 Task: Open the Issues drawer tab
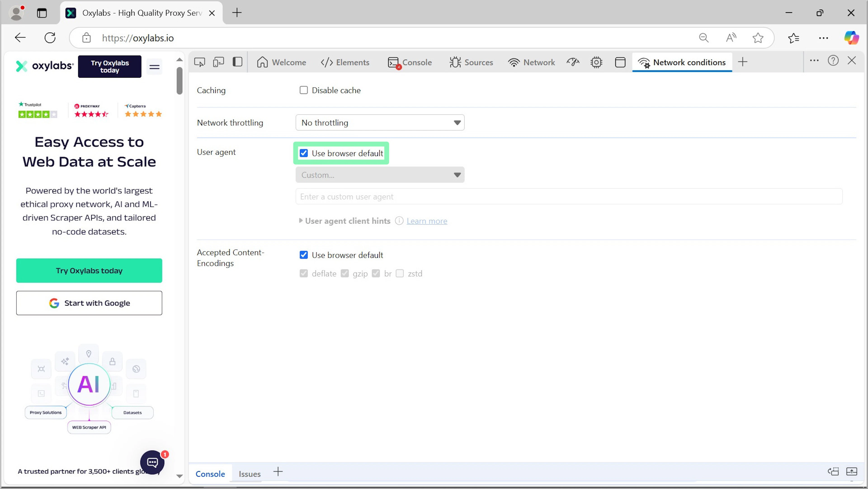[249, 474]
